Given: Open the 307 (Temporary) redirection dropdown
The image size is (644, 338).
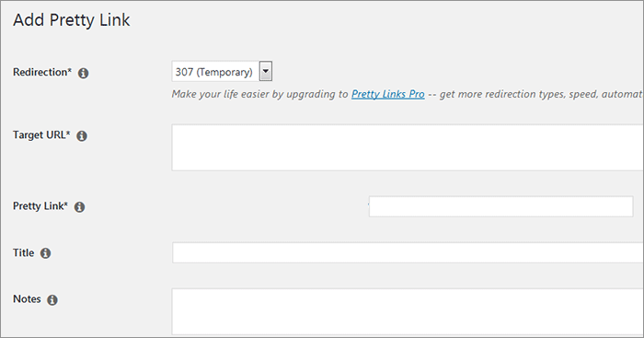Looking at the screenshot, I should click(222, 72).
